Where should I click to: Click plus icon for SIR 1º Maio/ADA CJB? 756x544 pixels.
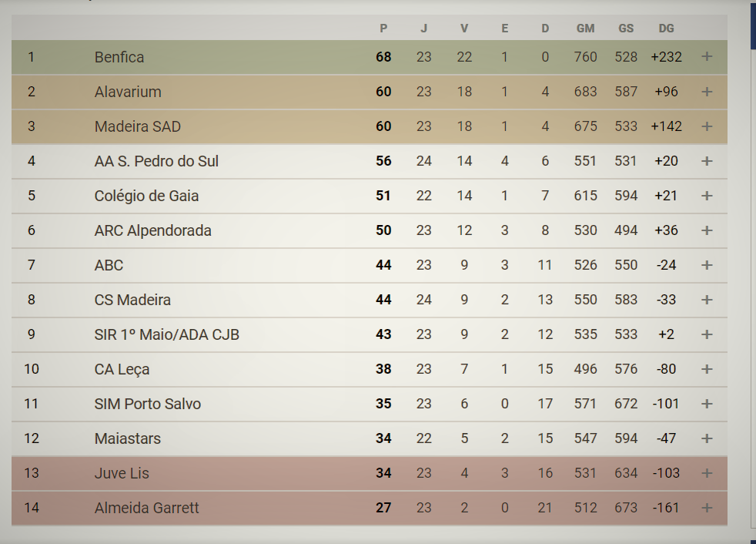[707, 334]
